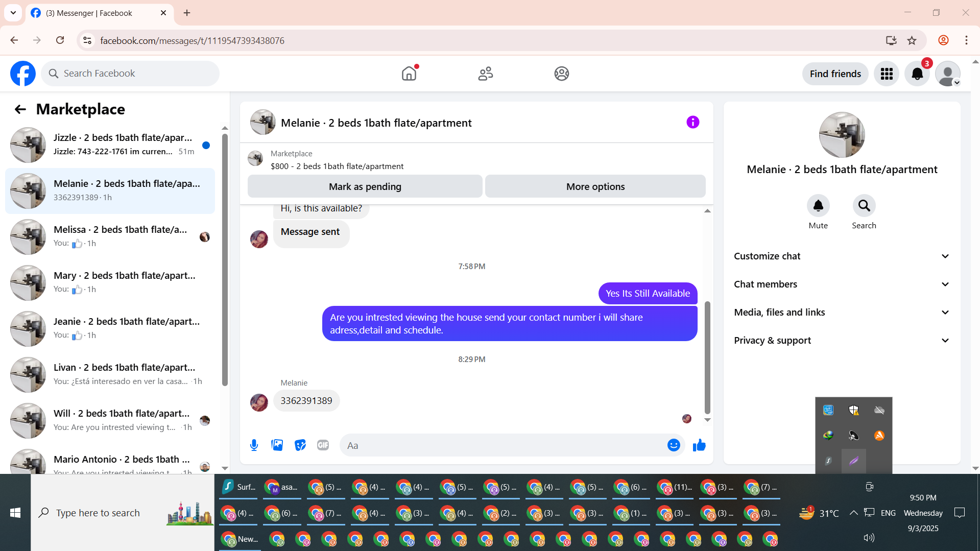The height and width of the screenshot is (551, 980).
Task: Expand Privacy & support section
Action: (x=842, y=341)
